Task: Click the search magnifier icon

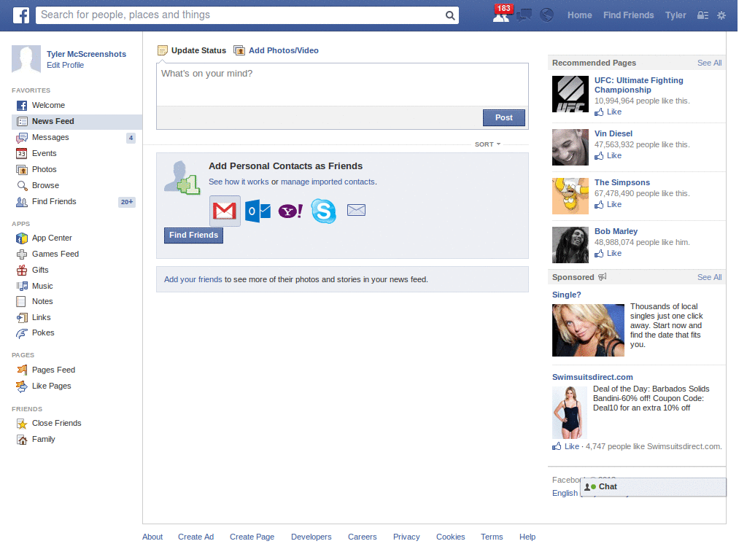Action: click(x=449, y=15)
